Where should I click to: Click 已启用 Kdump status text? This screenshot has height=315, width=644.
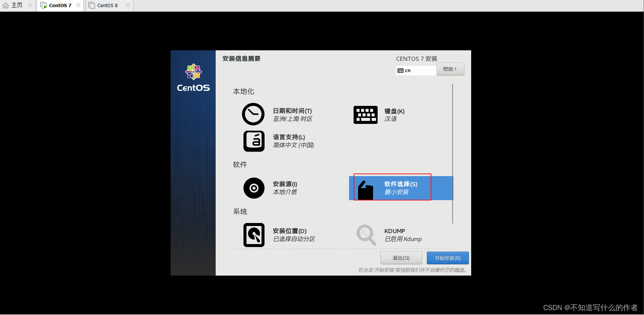[403, 239]
